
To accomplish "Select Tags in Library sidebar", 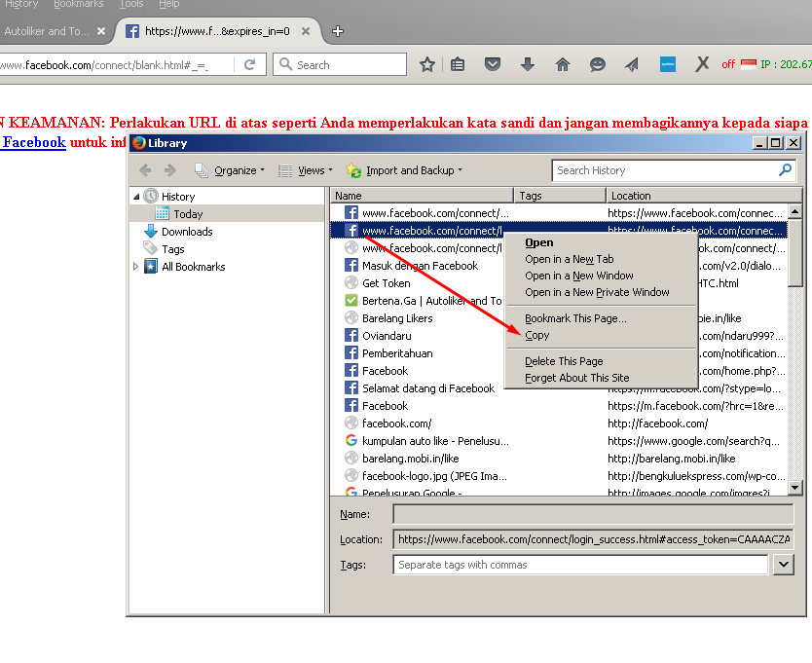I will 173,249.
